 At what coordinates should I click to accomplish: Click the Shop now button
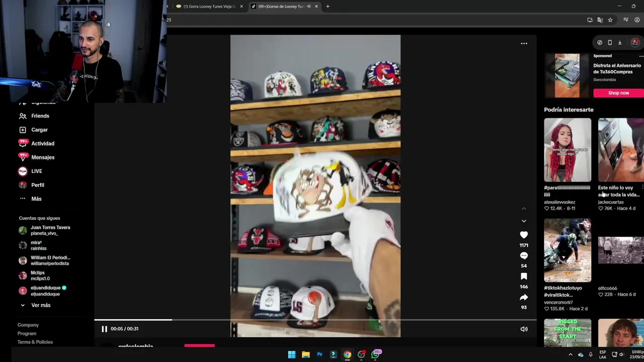pos(618,93)
